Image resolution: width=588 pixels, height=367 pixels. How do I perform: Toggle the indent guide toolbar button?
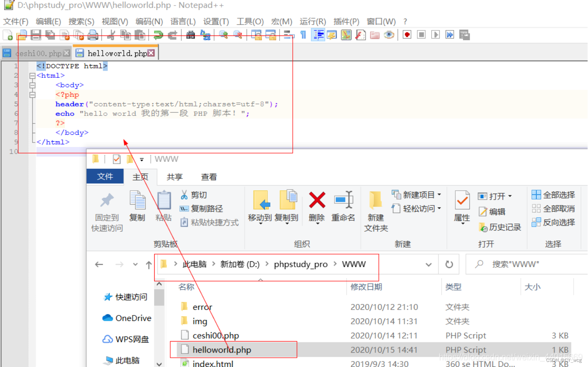[318, 35]
